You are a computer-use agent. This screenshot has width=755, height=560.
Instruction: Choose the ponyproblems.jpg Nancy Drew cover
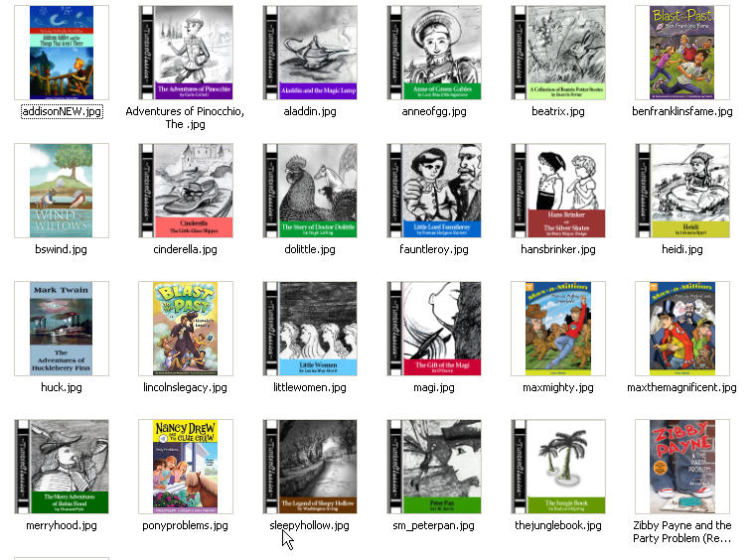186,467
